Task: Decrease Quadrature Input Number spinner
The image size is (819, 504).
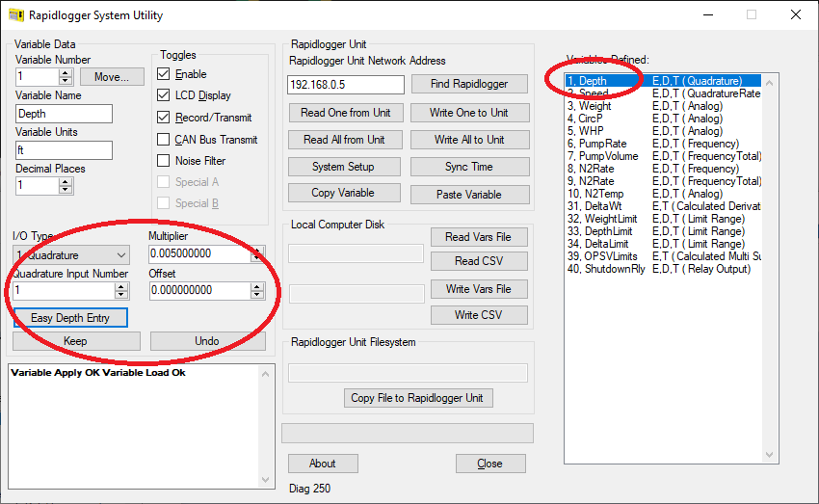Action: click(x=121, y=294)
